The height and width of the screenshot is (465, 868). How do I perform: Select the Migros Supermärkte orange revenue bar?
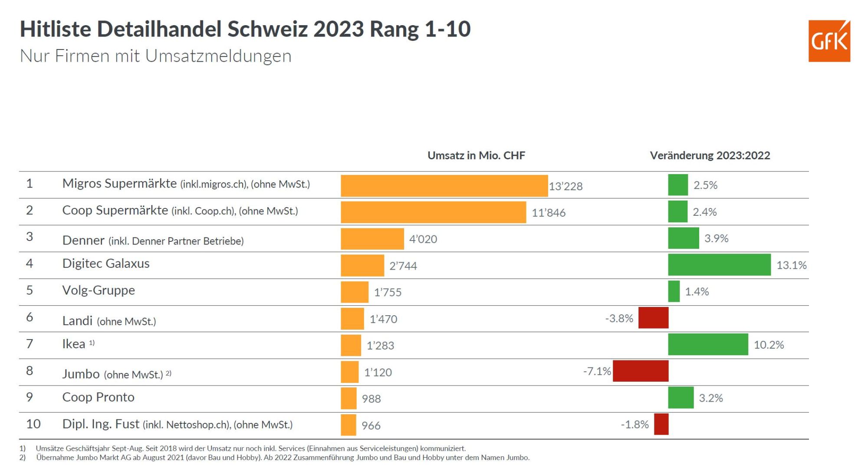pos(444,185)
